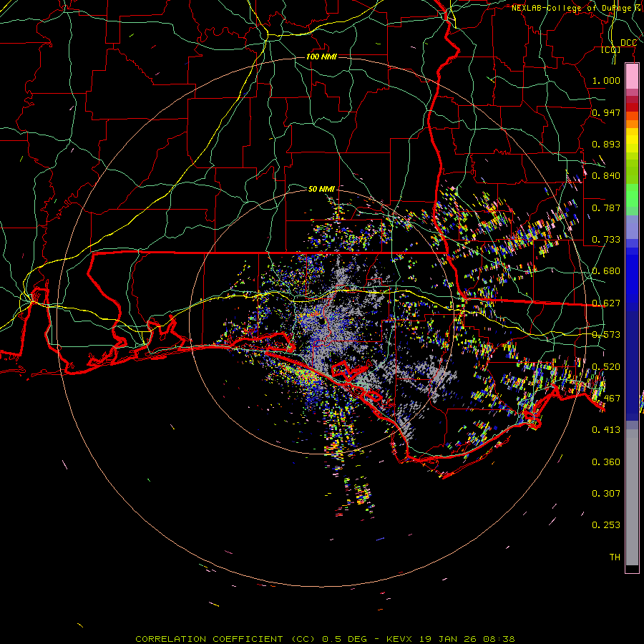644x644 pixels.
Task: Select the 0.360 scale value
Action: (606, 462)
